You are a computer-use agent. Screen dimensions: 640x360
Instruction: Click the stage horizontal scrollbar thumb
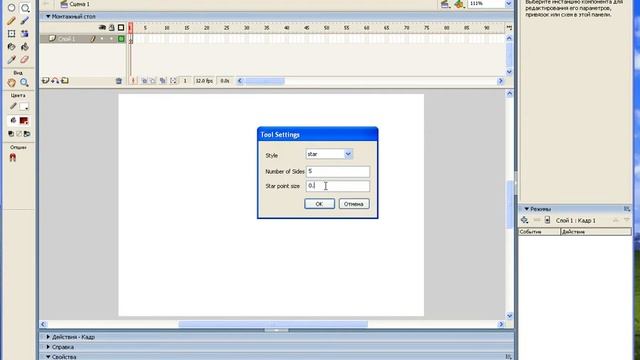[x=273, y=324]
